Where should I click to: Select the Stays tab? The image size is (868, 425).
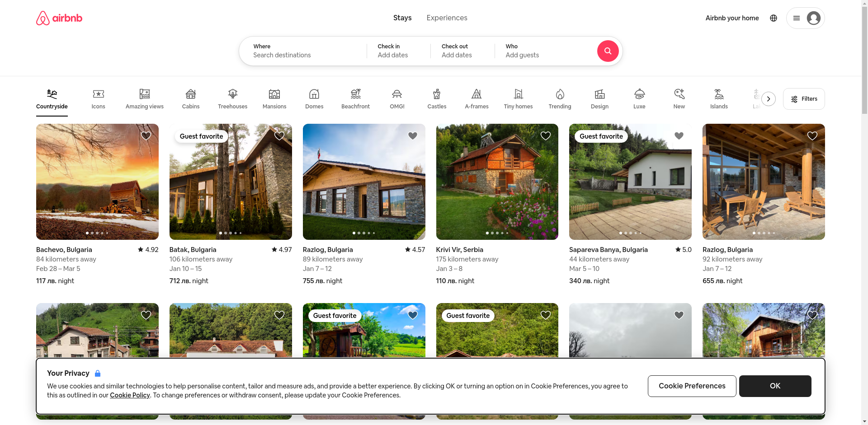402,18
